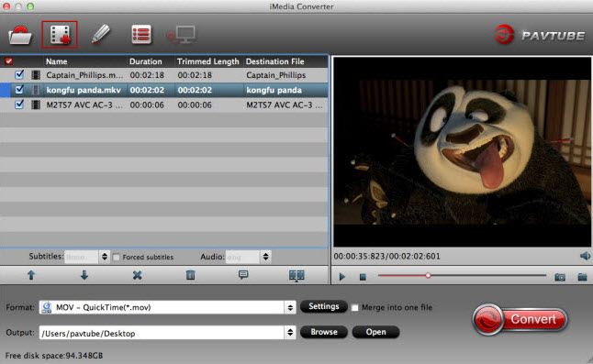Enable Merge into one file
The height and width of the screenshot is (364, 593).
pos(354,308)
